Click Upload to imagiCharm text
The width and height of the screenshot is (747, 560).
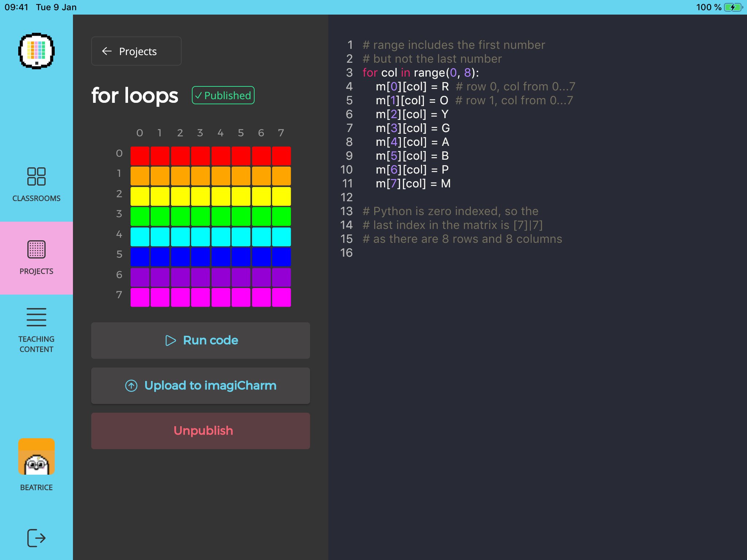point(210,386)
